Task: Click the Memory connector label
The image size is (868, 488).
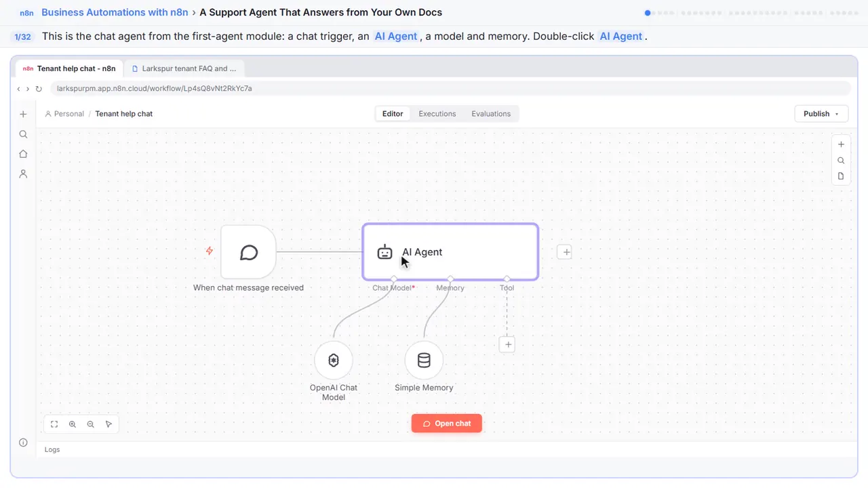Action: (450, 288)
